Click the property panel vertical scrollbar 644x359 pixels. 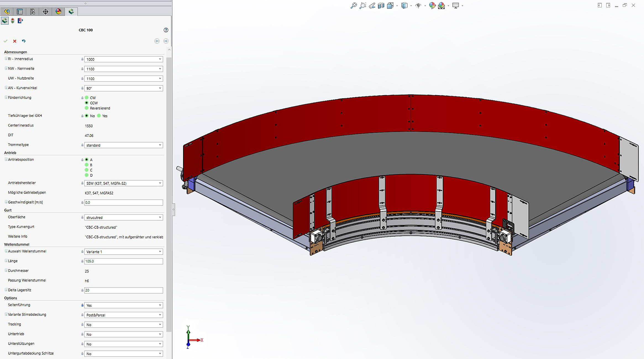(169, 193)
